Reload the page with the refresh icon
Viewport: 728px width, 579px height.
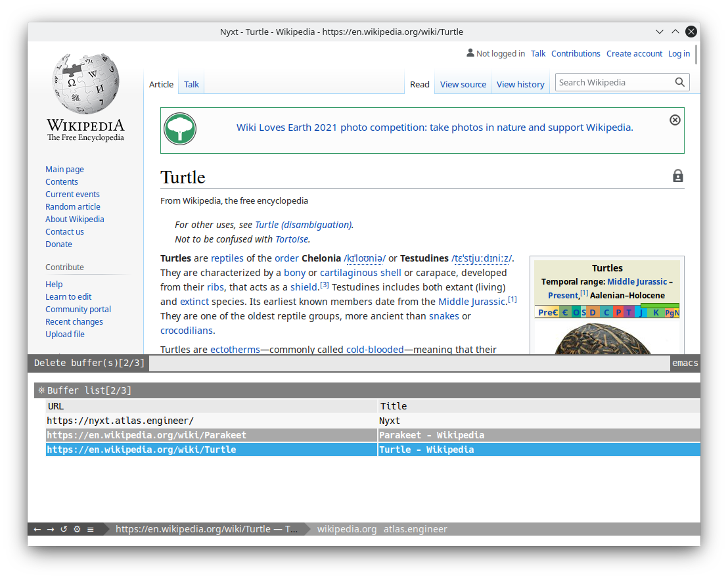[x=64, y=529]
